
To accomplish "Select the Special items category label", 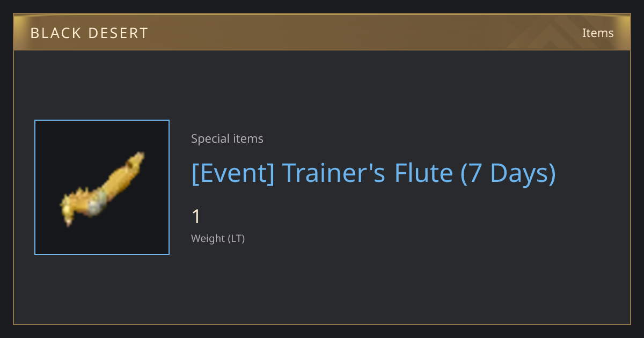I will [227, 139].
